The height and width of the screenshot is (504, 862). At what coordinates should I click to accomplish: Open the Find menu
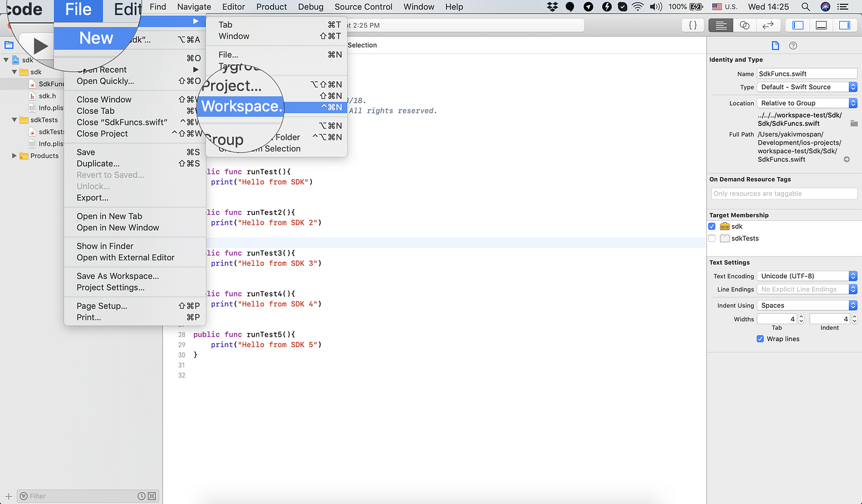coord(158,7)
